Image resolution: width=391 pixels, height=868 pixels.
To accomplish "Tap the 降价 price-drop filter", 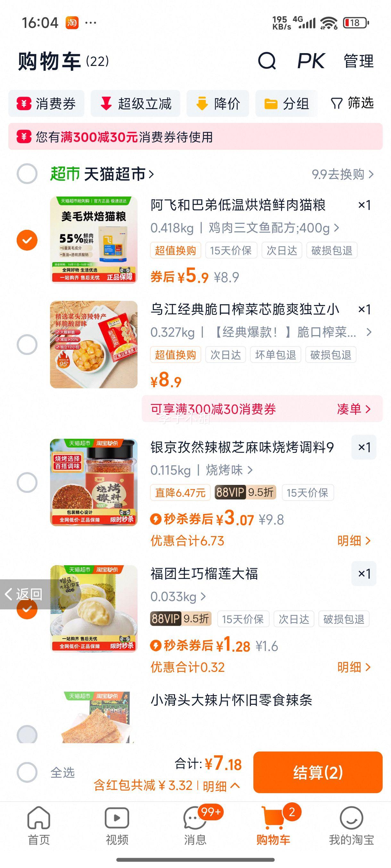I will (218, 103).
